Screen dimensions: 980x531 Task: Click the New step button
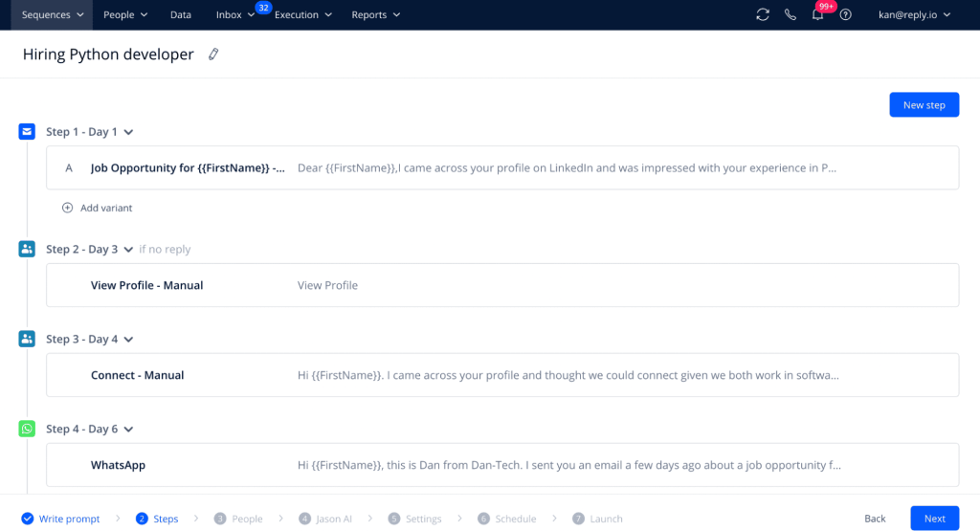click(x=924, y=105)
